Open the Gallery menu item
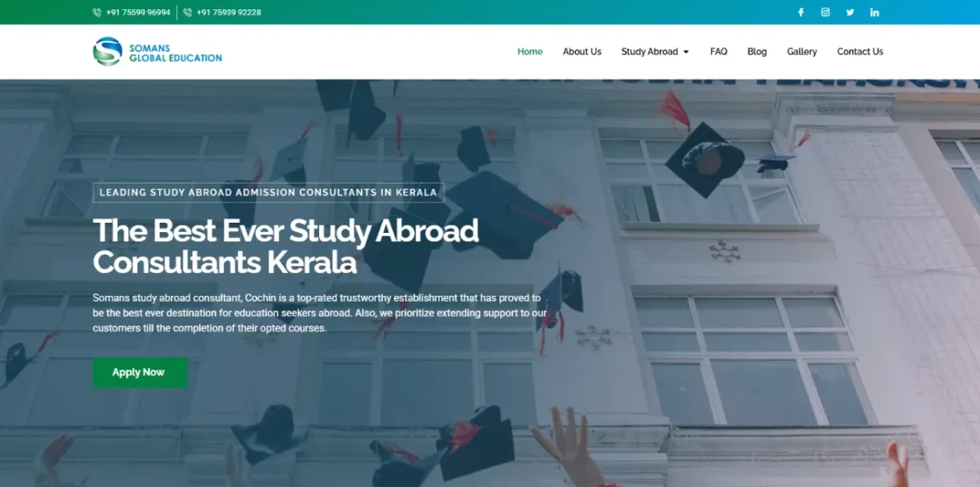Screen dimensions: 980x487 (x=802, y=52)
